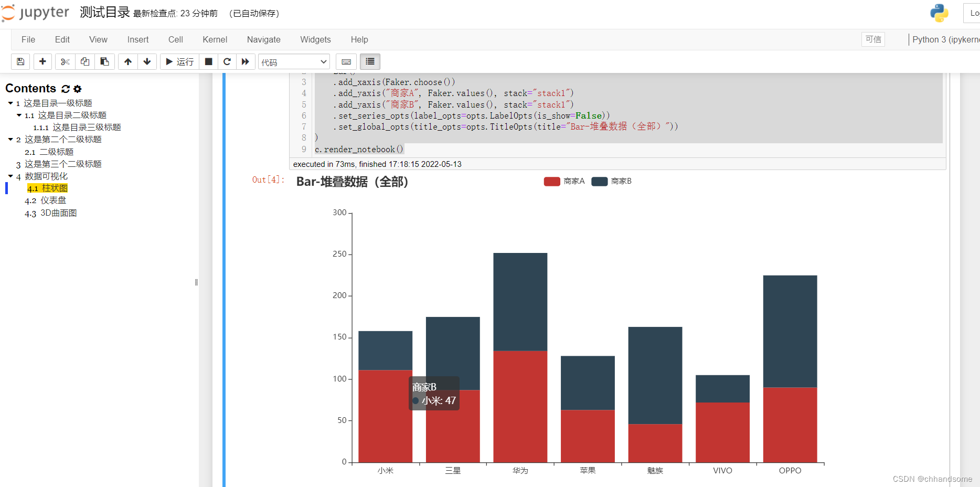Restart the kernel icon
The width and height of the screenshot is (980, 487).
(x=227, y=62)
